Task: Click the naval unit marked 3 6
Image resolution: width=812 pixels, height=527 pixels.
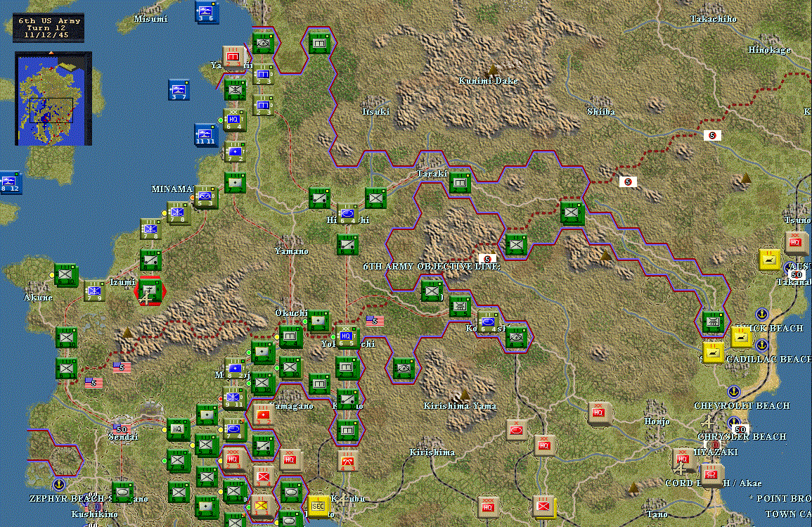Action: pos(206,12)
